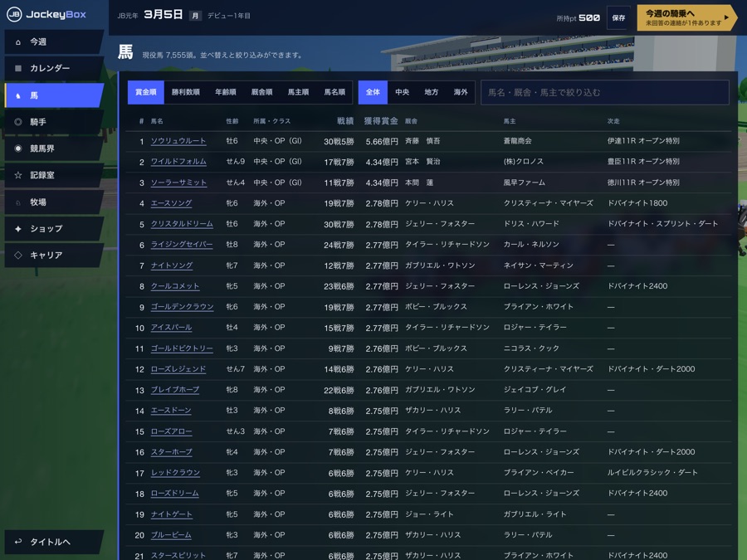
Task: Click the JockeyBox JB logo icon
Action: coord(14,14)
